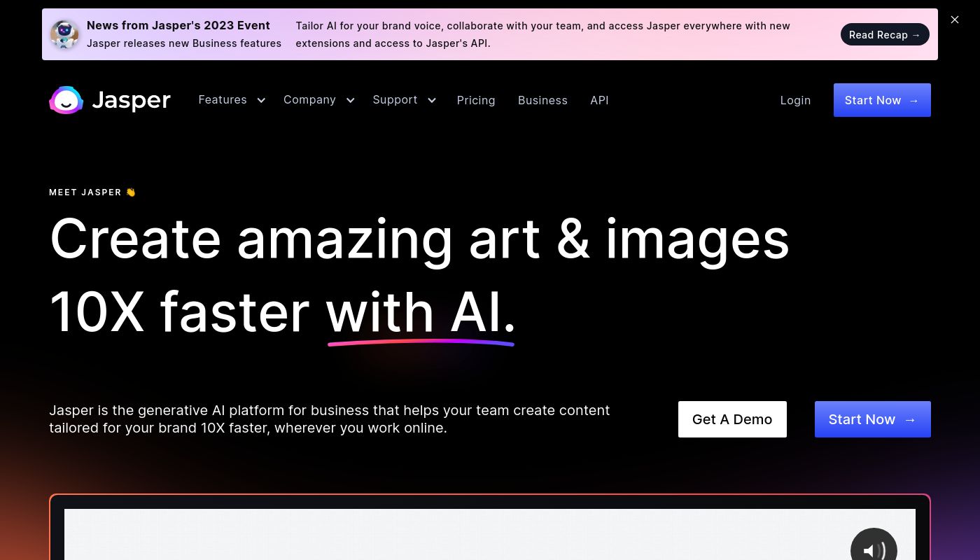Image resolution: width=980 pixels, height=560 pixels.
Task: Click Read Recap button in banner
Action: click(x=885, y=34)
